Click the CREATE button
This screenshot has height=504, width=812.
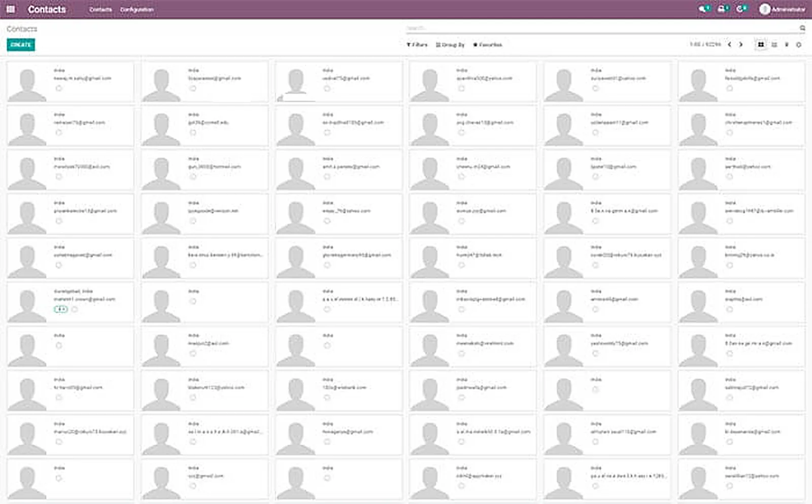click(x=21, y=45)
